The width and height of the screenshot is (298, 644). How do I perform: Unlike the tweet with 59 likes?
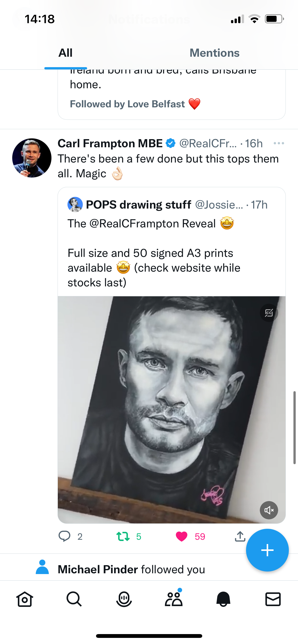click(182, 536)
